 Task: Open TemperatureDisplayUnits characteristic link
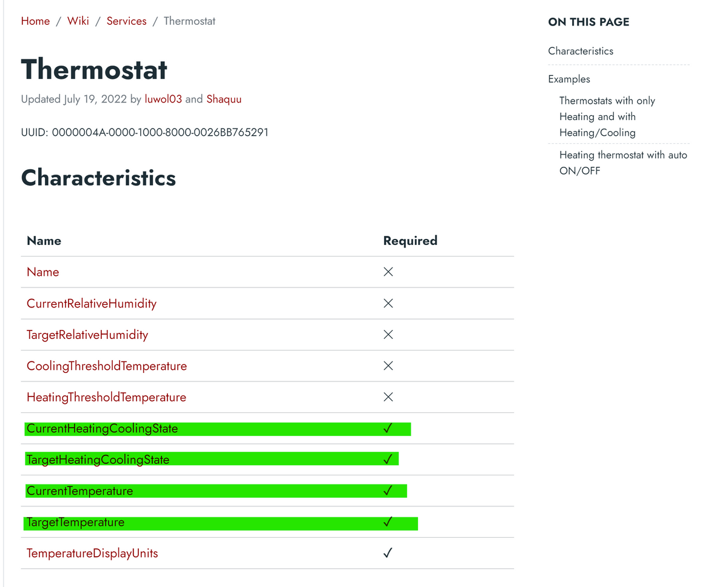[x=92, y=554]
